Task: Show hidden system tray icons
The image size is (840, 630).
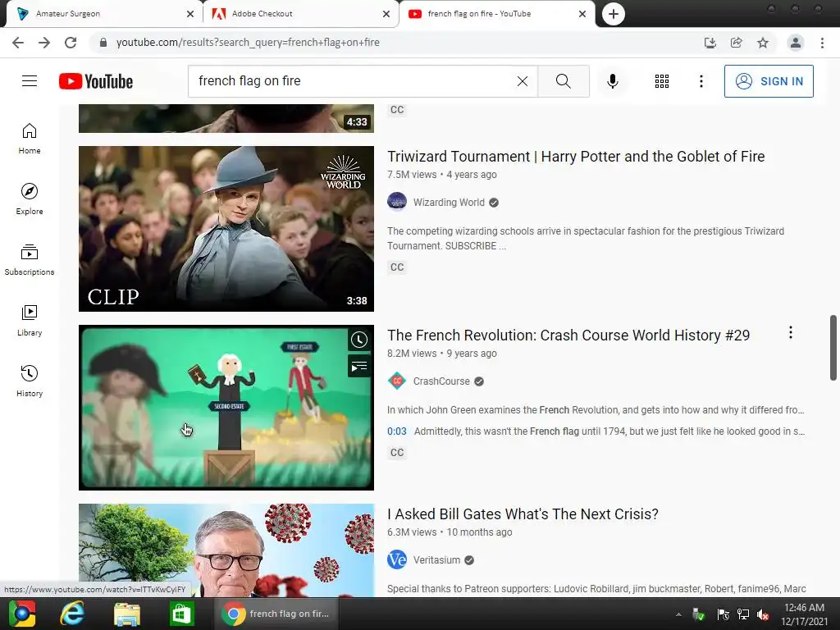Action: (x=678, y=614)
